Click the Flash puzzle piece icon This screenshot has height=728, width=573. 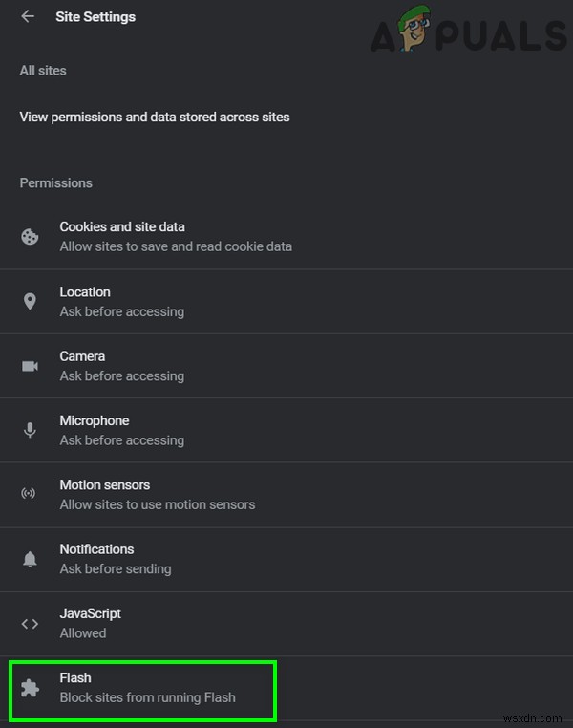tap(30, 688)
